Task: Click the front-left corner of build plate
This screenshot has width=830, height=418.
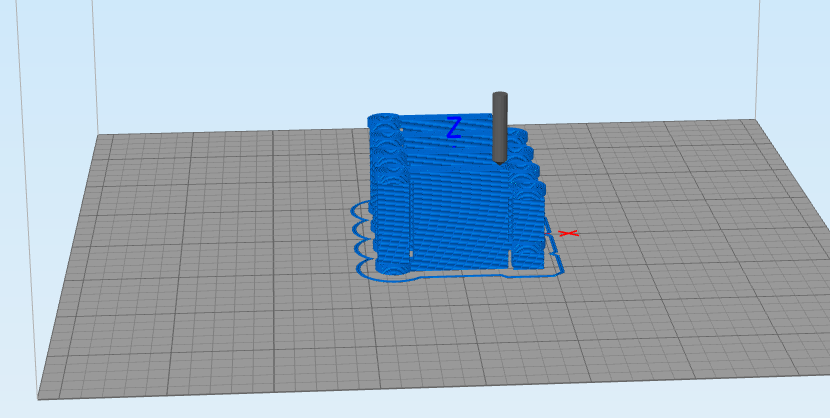Action: [40, 398]
